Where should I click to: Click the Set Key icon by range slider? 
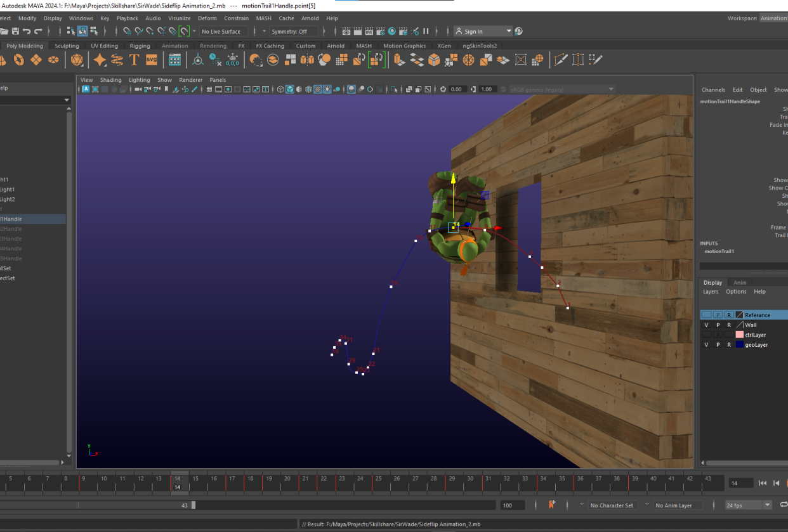coord(551,505)
